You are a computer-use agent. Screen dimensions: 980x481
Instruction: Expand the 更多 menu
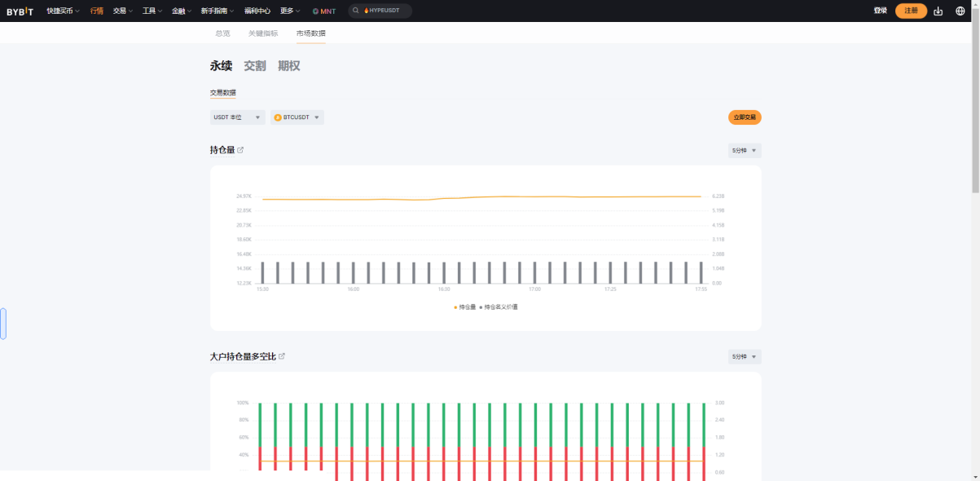[x=290, y=11]
